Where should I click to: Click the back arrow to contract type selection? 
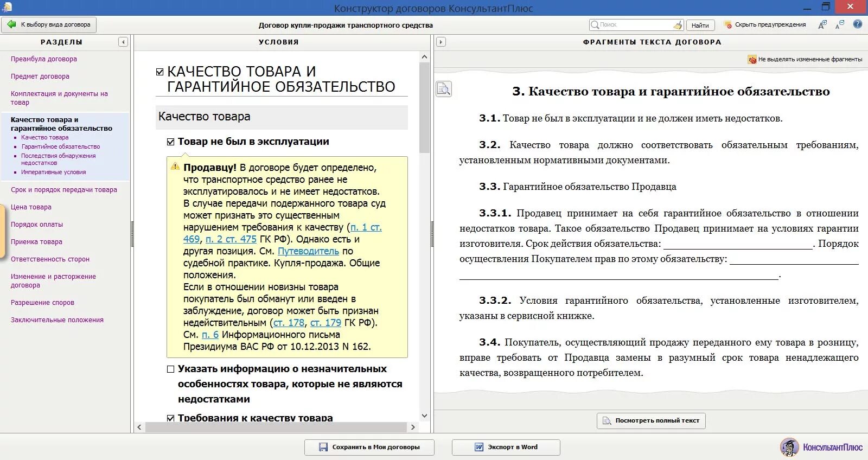coord(49,25)
